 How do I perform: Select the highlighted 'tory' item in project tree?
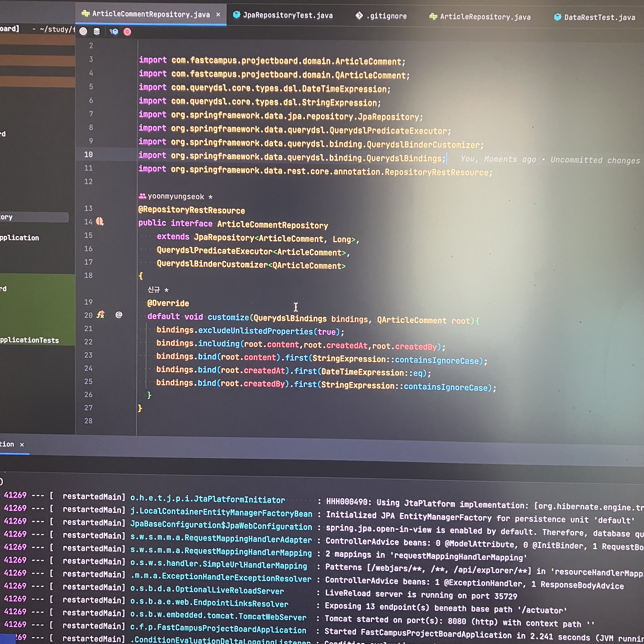[x=7, y=217]
